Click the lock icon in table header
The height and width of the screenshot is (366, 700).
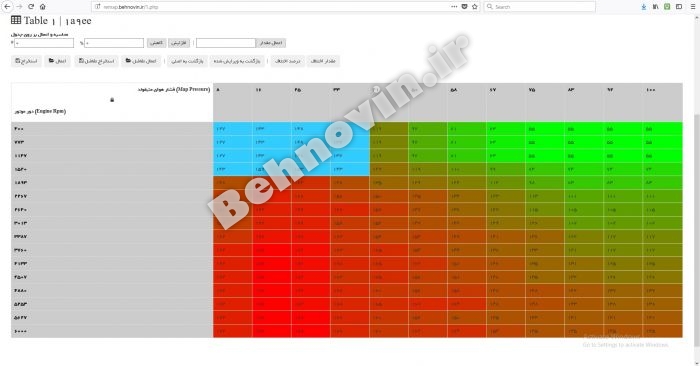[112, 100]
